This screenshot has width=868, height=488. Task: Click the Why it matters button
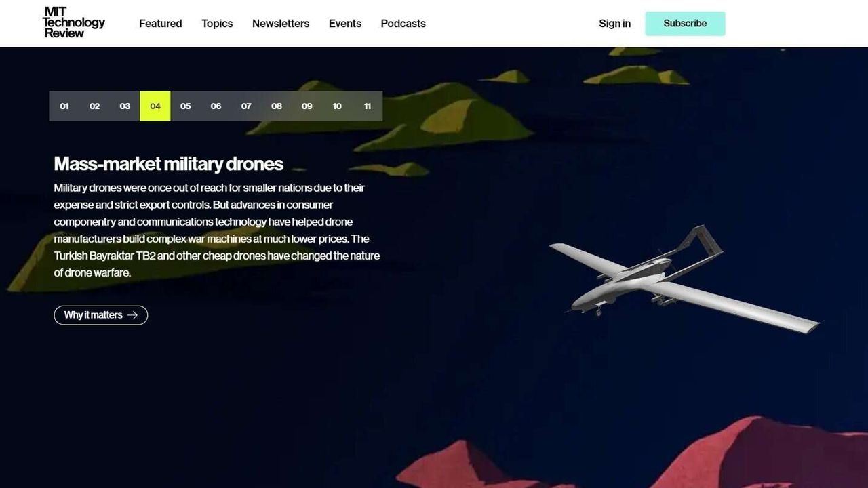[101, 315]
